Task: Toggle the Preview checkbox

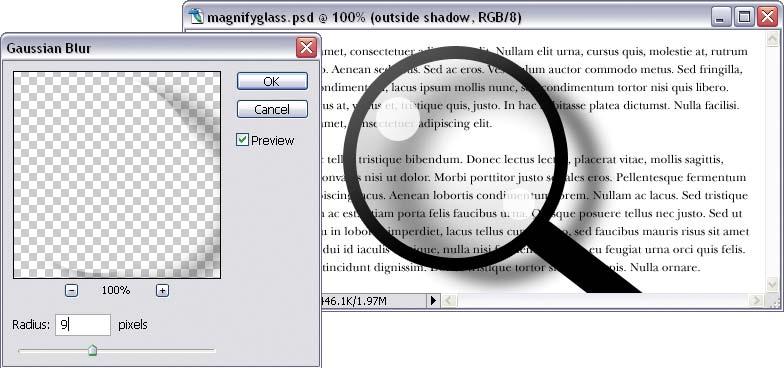Action: coord(242,140)
